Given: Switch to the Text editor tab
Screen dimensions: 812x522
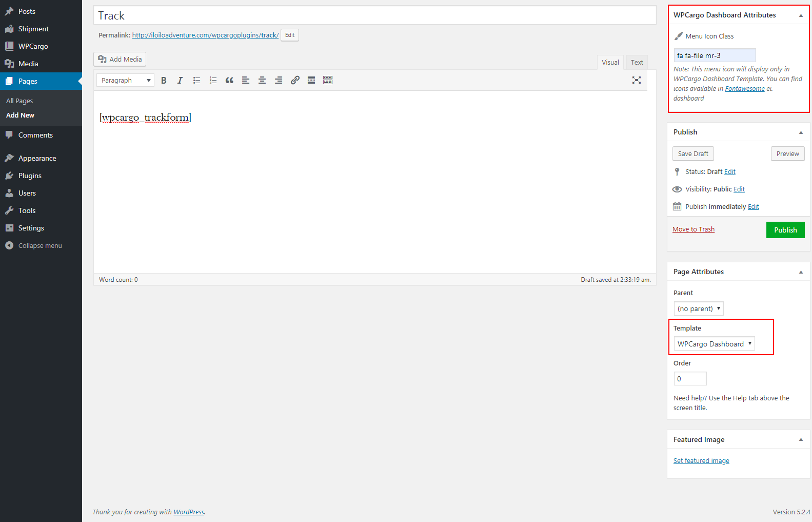Looking at the screenshot, I should point(637,63).
